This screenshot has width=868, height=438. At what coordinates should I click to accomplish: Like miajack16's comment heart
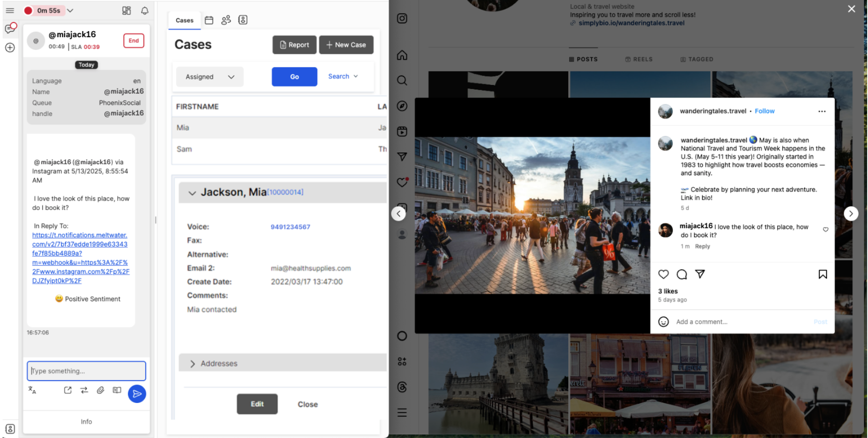(825, 229)
